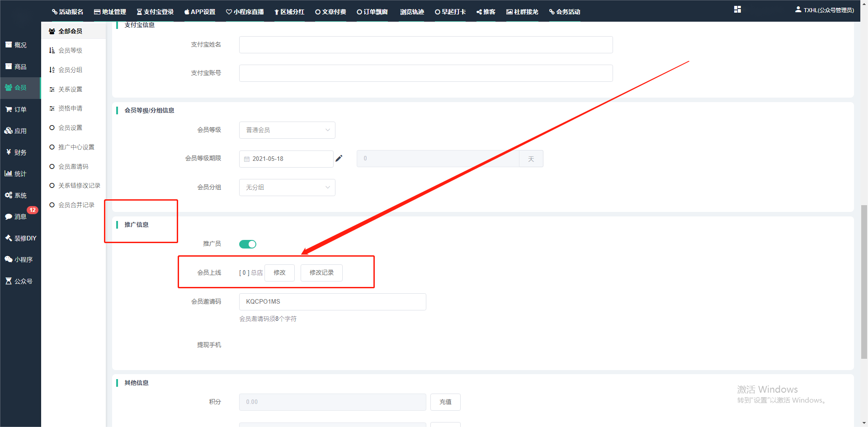Click 修改 button next to 会员上线
This screenshot has width=868, height=427.
279,273
